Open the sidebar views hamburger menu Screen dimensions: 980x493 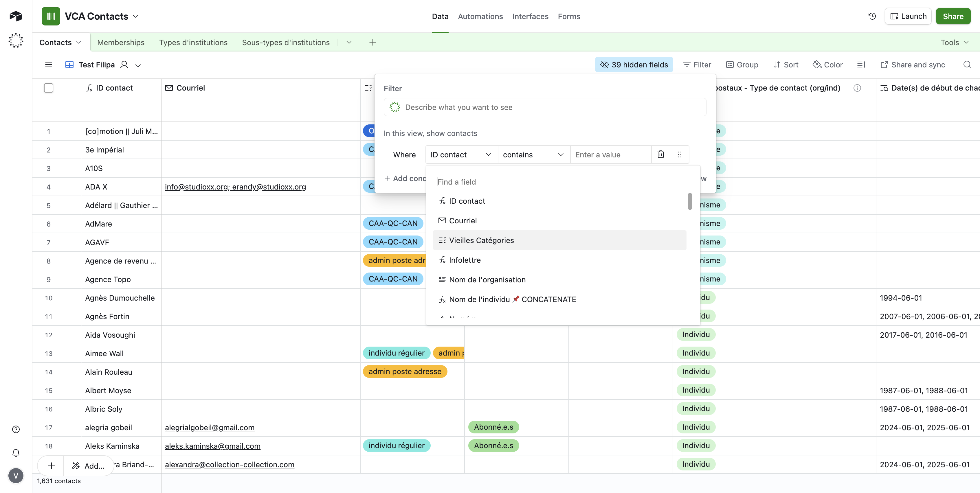(x=48, y=65)
